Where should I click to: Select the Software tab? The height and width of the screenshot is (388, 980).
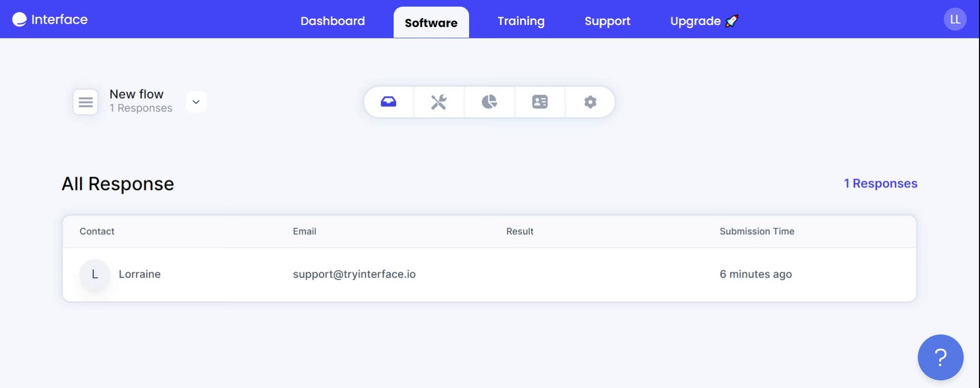431,23
